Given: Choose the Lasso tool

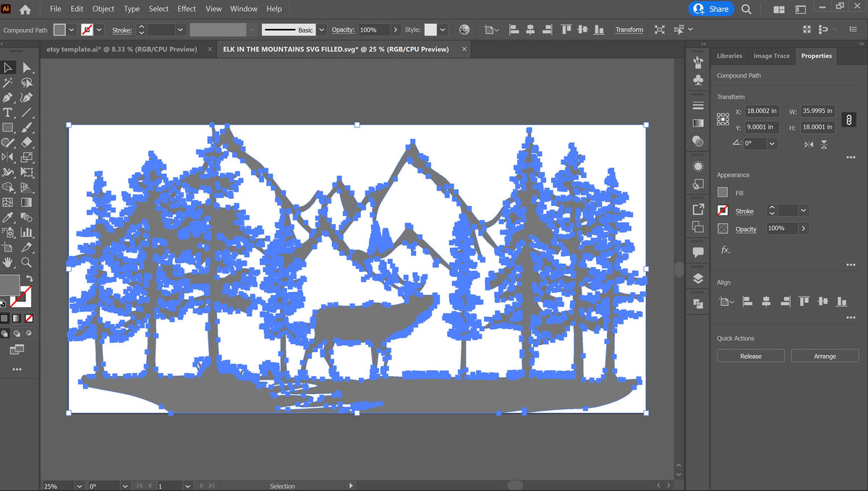Looking at the screenshot, I should (27, 82).
